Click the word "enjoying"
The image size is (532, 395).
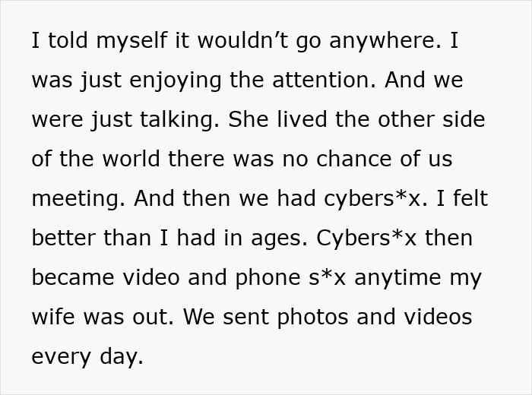click(x=166, y=81)
